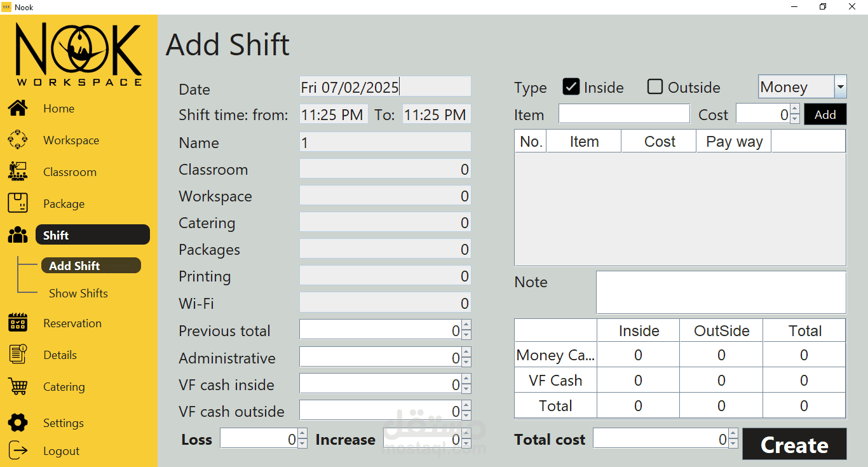Select Show Shifts in sidebar tree
The width and height of the screenshot is (868, 467).
(78, 293)
